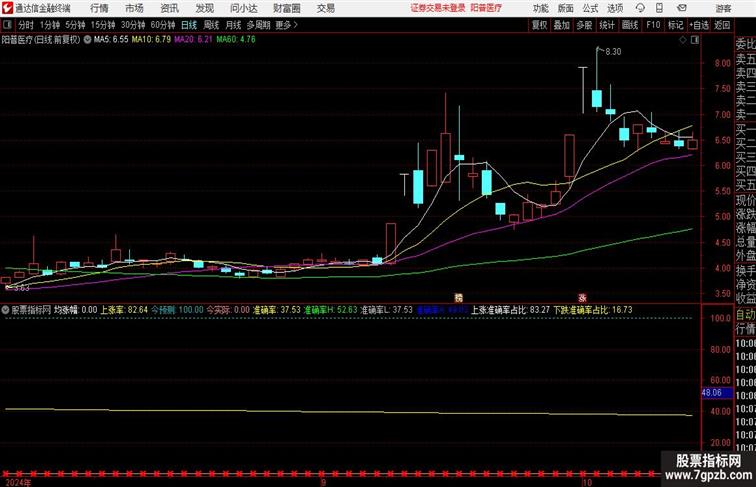The image size is (756, 487).
Task: Click the MA60: 4.76 indicator value
Action: click(x=236, y=40)
